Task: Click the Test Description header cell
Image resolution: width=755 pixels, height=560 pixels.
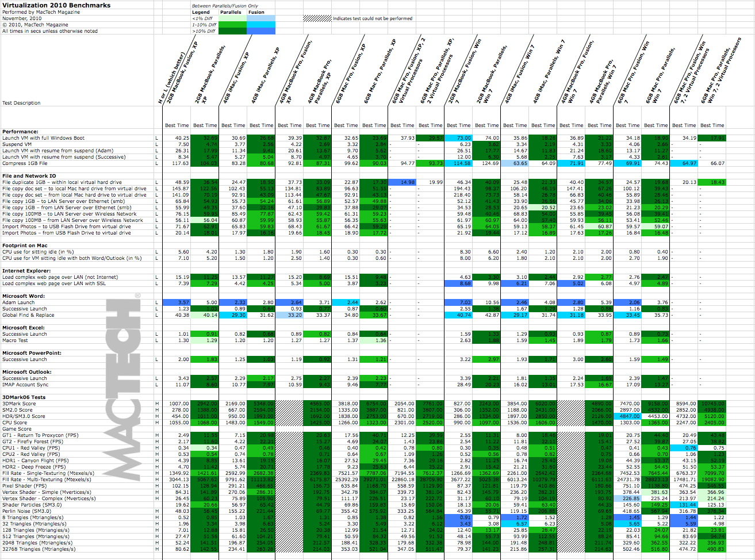Action: 21,103
